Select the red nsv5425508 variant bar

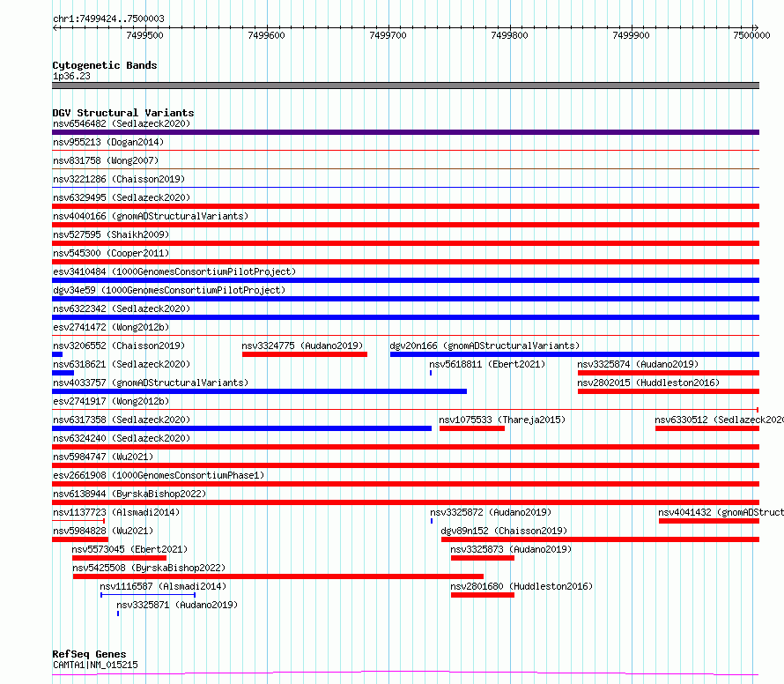point(278,576)
